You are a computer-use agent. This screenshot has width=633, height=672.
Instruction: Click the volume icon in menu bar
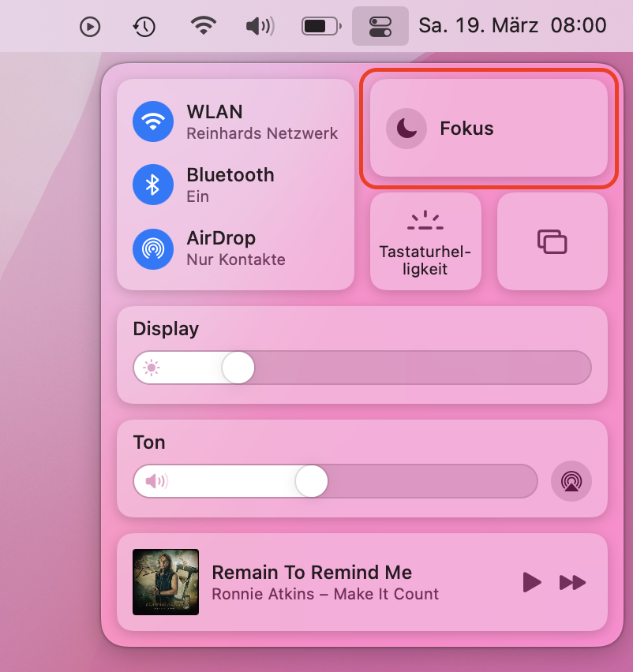click(260, 27)
